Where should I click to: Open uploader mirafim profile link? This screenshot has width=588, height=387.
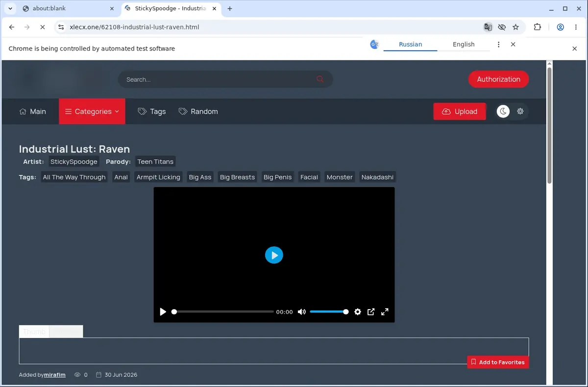[54, 375]
